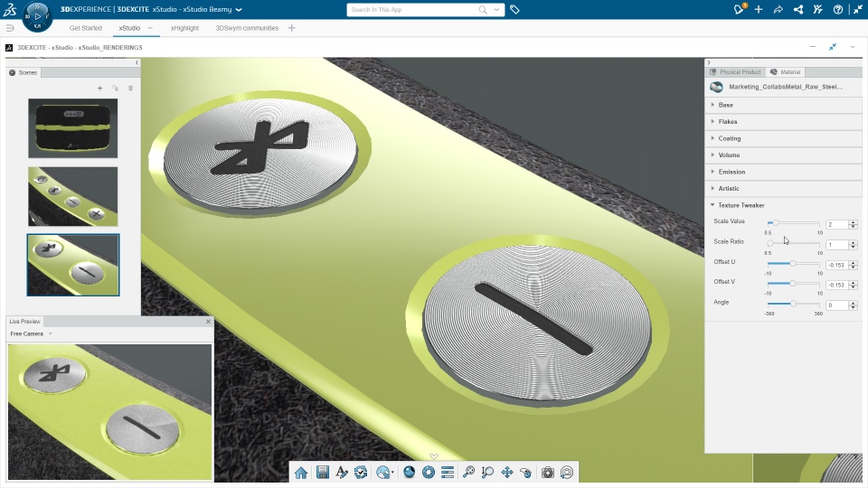Click the tag icon next to search
The width and height of the screenshot is (868, 488).
click(x=514, y=9)
